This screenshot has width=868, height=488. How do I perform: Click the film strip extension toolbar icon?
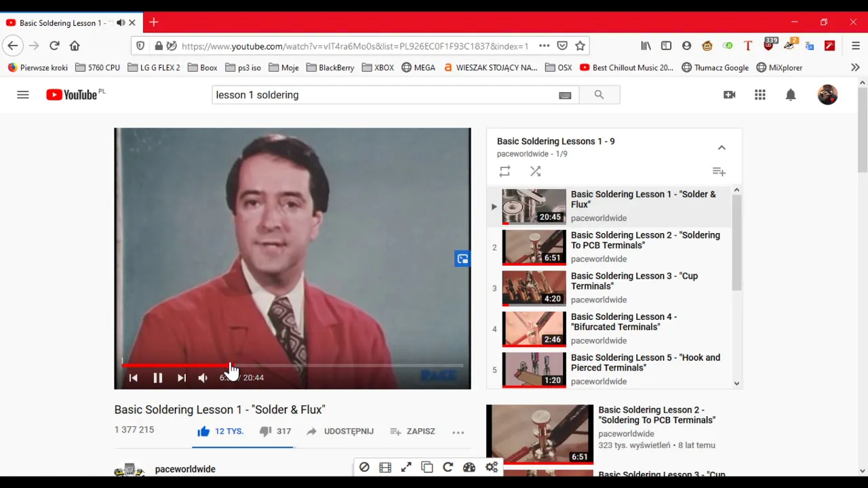click(x=385, y=467)
